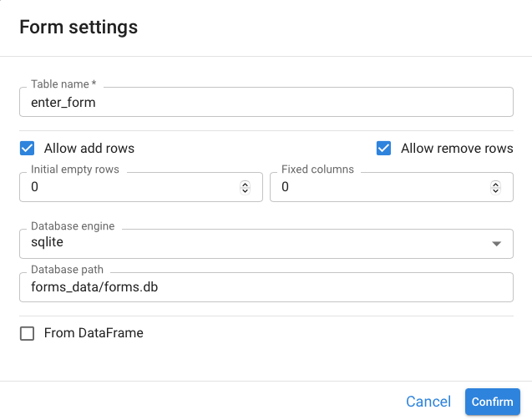Screen dimensions: 532x420
Task: Click the down arrow of Fixed columns
Action: (x=496, y=190)
